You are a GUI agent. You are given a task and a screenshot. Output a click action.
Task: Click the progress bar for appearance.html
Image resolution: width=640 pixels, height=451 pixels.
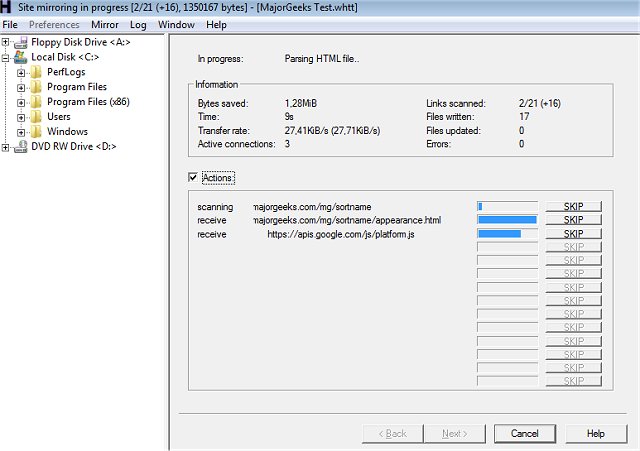click(507, 220)
